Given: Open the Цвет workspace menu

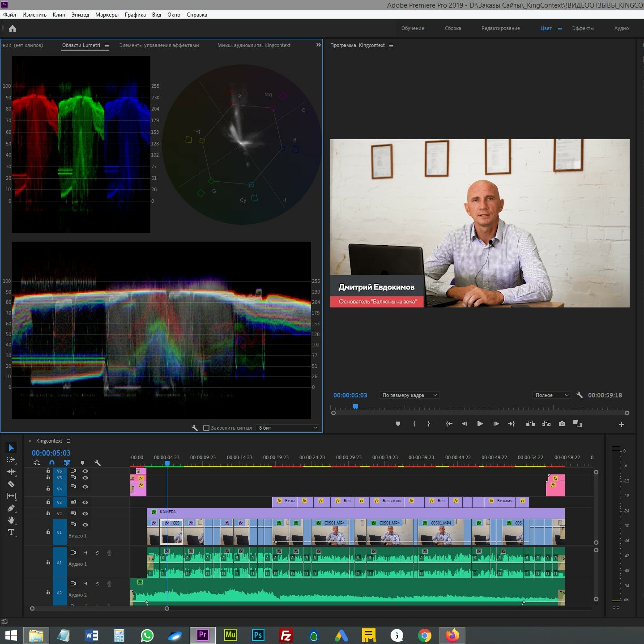Looking at the screenshot, I should click(x=559, y=28).
